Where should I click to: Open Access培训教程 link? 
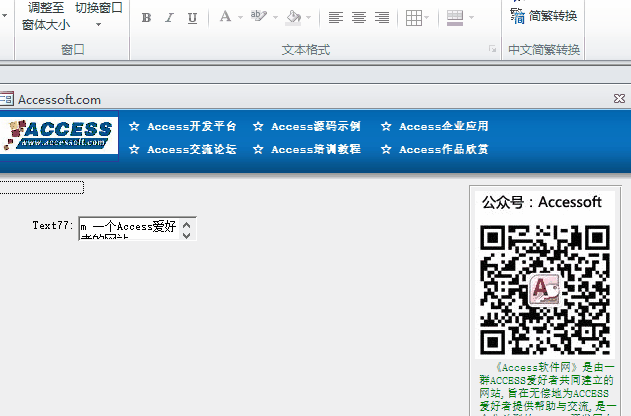coord(316,149)
